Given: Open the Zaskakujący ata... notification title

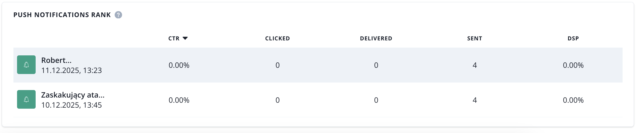Looking at the screenshot, I should pos(73,95).
